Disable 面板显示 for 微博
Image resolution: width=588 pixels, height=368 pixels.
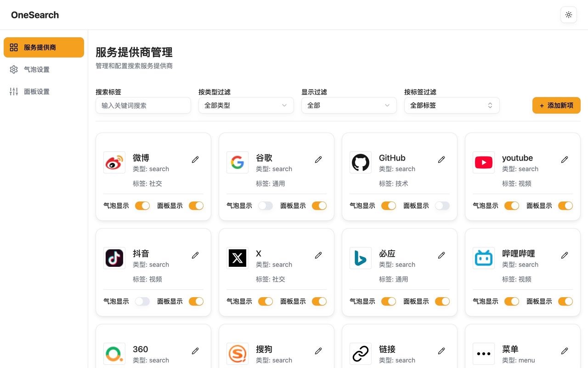196,206
